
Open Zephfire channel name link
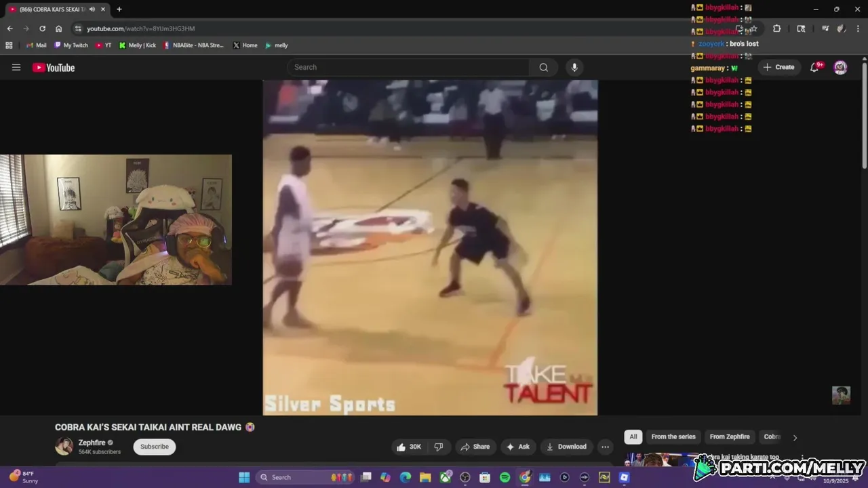tap(92, 443)
